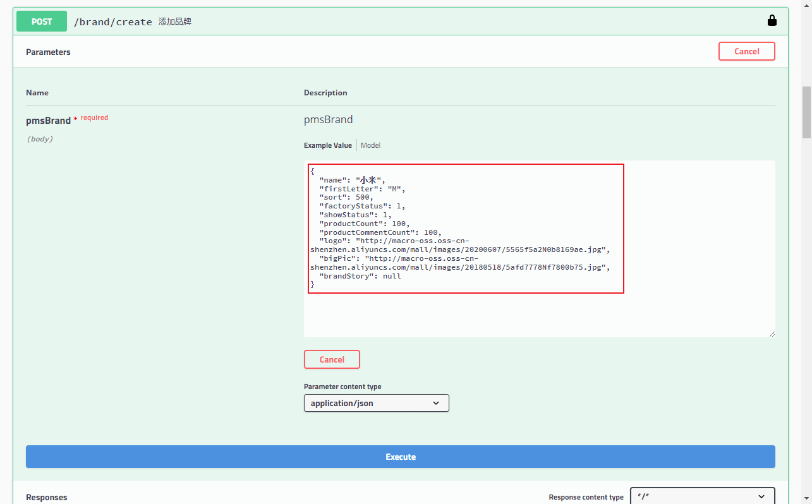The width and height of the screenshot is (812, 504).
Task: Click the top-right Cancel button in Parameters
Action: 746,51
